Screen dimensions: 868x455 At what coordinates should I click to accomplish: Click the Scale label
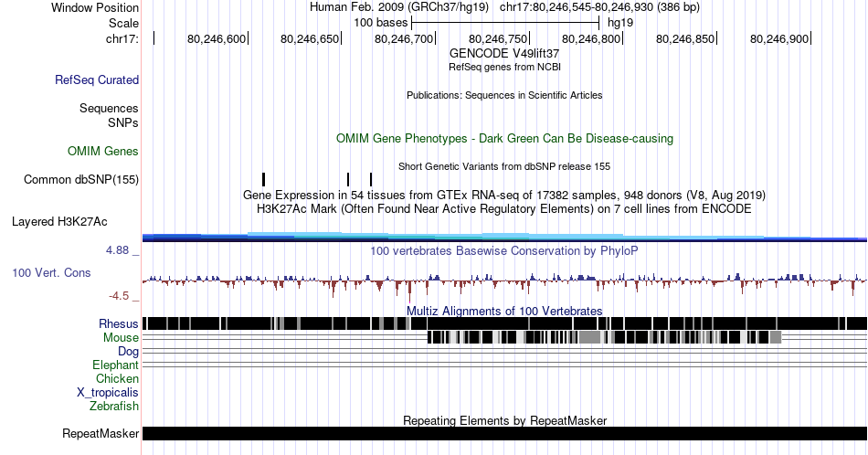coord(123,23)
